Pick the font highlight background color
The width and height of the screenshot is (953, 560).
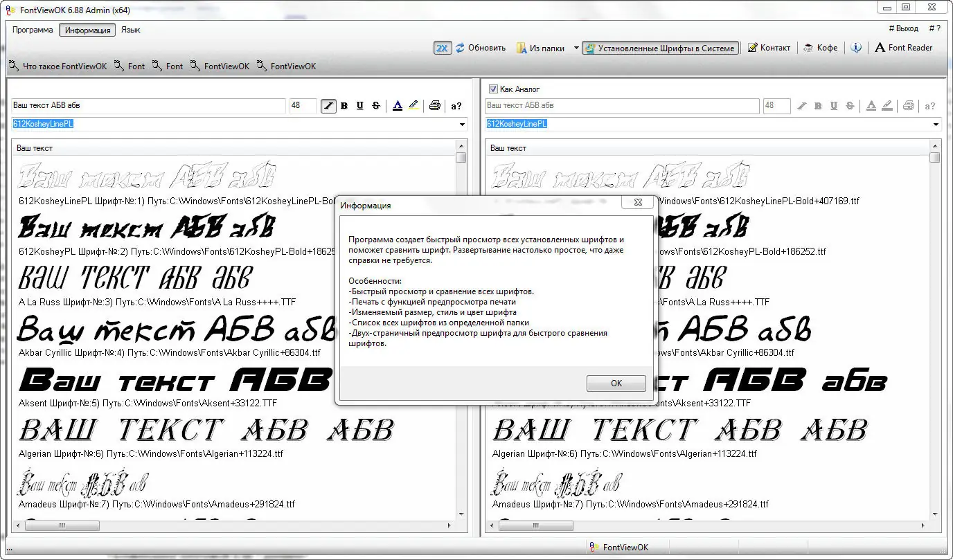tap(413, 106)
